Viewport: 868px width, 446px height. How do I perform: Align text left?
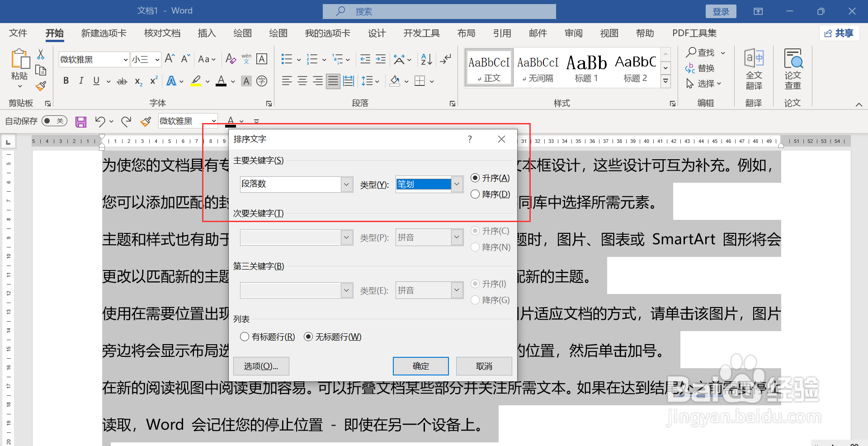pos(287,81)
